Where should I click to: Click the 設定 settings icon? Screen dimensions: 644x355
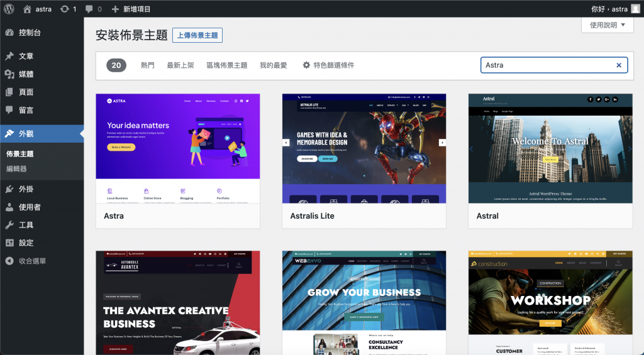pyautogui.click(x=9, y=243)
